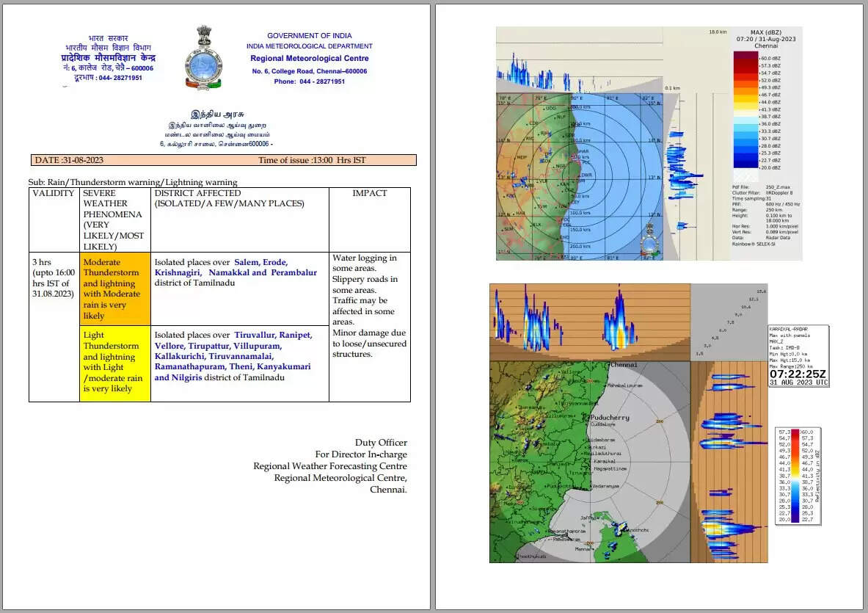868x613 pixels.
Task: Select the orange Moderate Thunderstorm warning cell
Action: (114, 289)
